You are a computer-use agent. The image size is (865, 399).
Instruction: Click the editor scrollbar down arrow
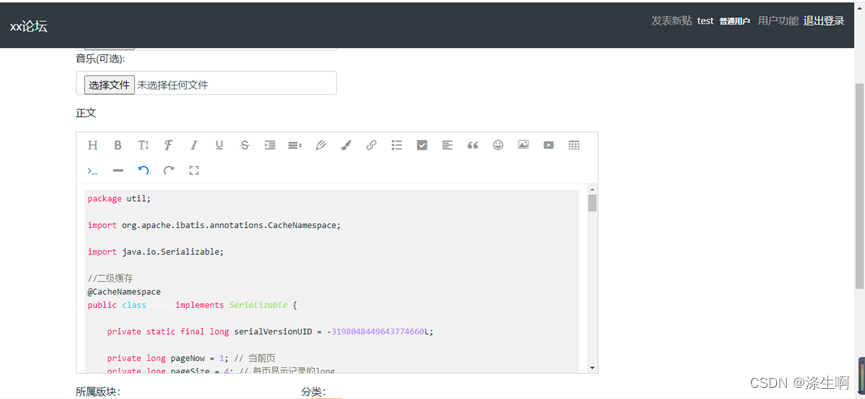pyautogui.click(x=592, y=368)
